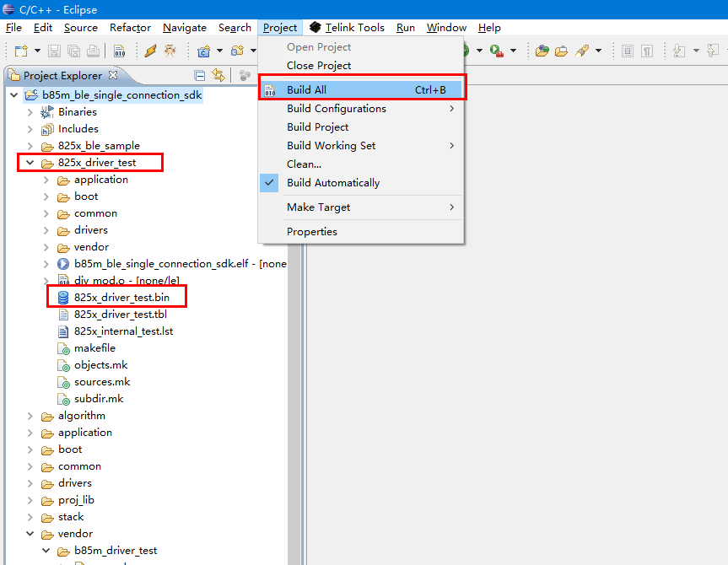The width and height of the screenshot is (728, 565).
Task: Click Collapse All in Project Explorer
Action: pos(200,75)
